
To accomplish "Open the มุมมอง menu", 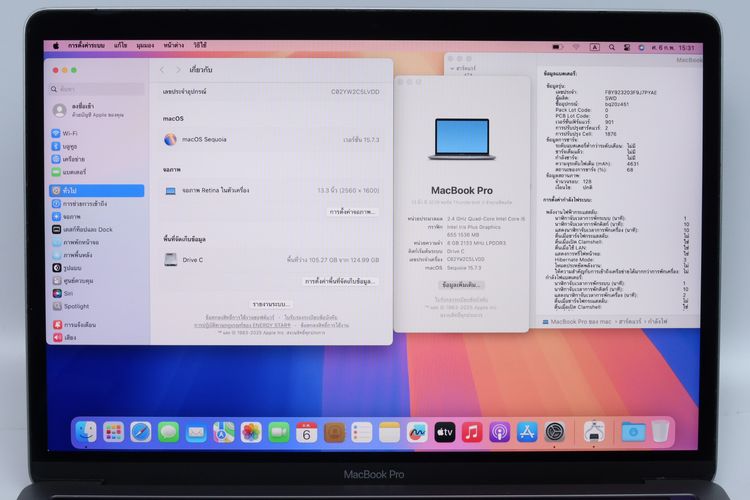I will click(x=145, y=45).
